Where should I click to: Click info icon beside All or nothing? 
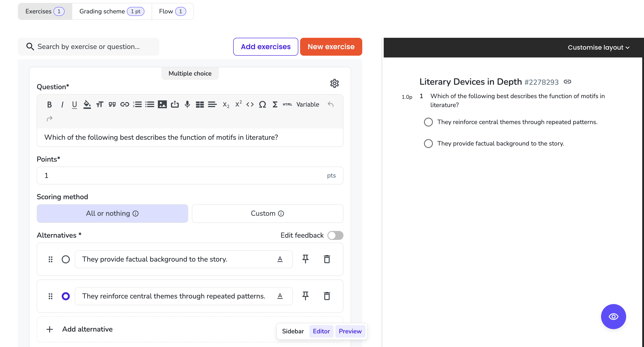(x=136, y=214)
